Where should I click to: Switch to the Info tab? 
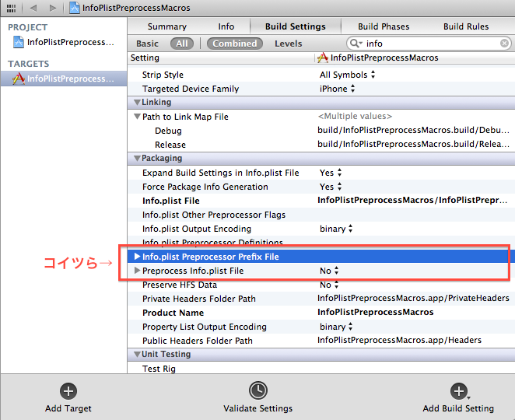tap(226, 26)
